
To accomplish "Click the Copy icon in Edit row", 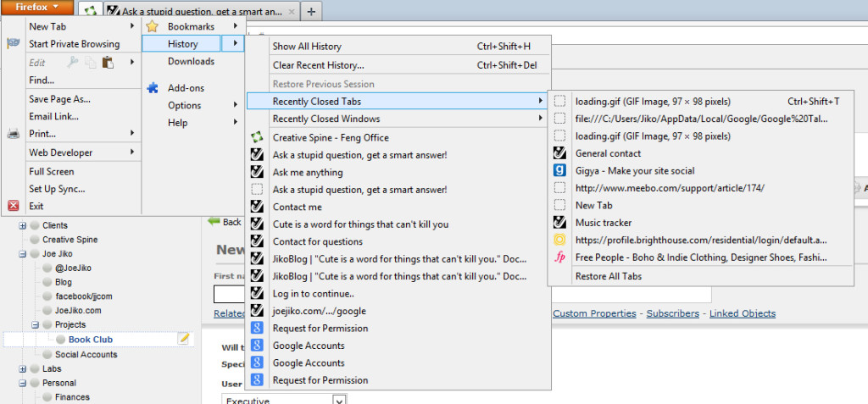I will tap(91, 63).
